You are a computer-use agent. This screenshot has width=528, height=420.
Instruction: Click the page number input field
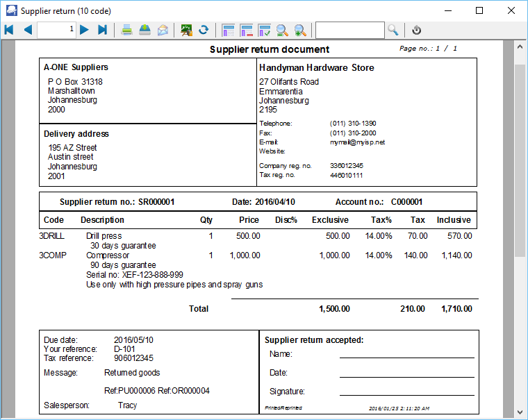[56, 30]
